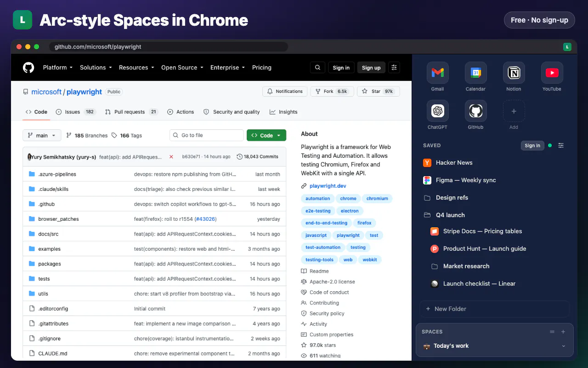Open the Today's work space dropdown
Image resolution: width=588 pixels, height=368 pixels.
pyautogui.click(x=495, y=346)
